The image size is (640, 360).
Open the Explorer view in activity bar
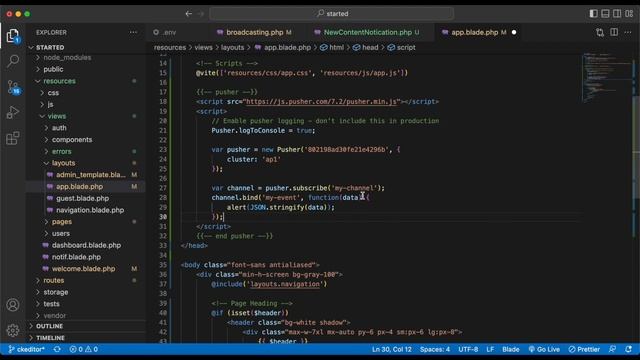pos(13,36)
